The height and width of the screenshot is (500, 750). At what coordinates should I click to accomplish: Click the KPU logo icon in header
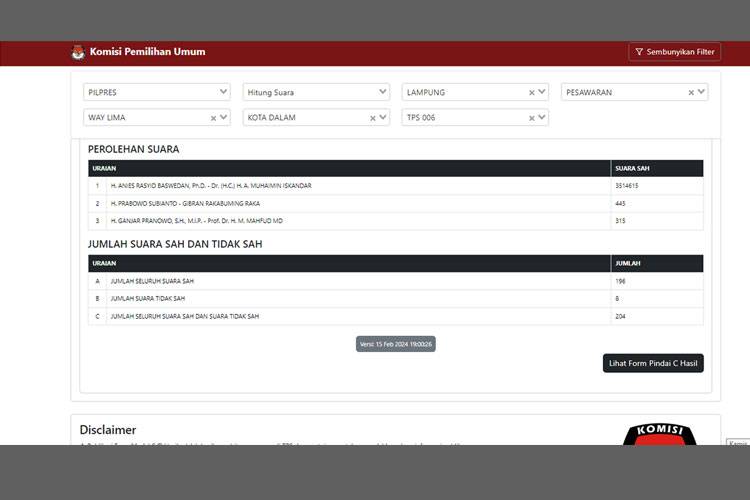coord(78,52)
